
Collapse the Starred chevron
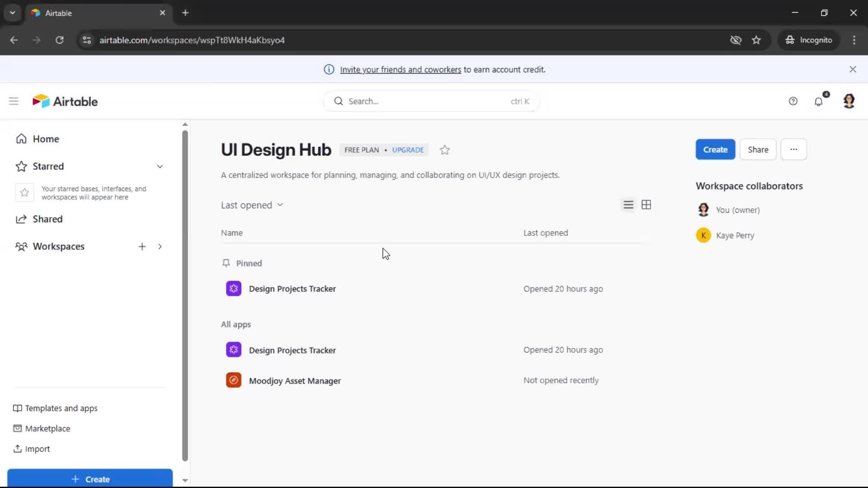point(160,166)
